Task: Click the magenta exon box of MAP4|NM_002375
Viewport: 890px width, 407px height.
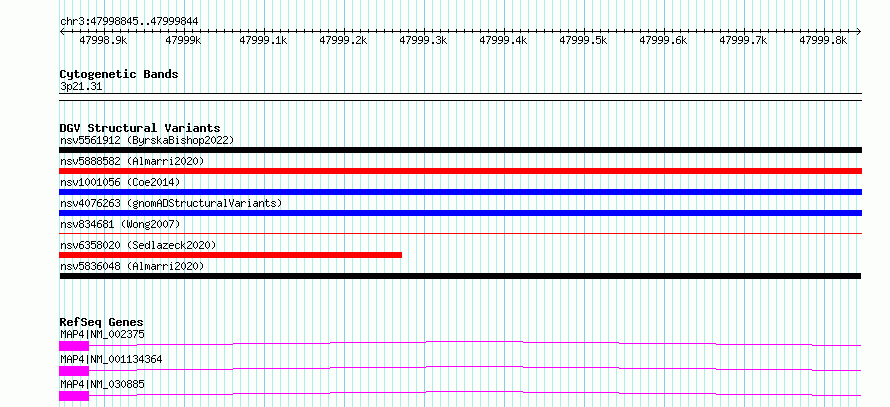Action: (74, 345)
